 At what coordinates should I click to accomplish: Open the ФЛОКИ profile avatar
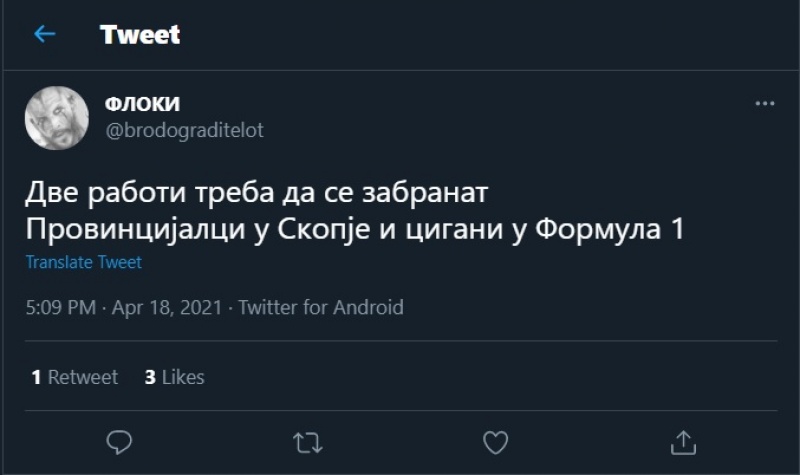click(57, 118)
